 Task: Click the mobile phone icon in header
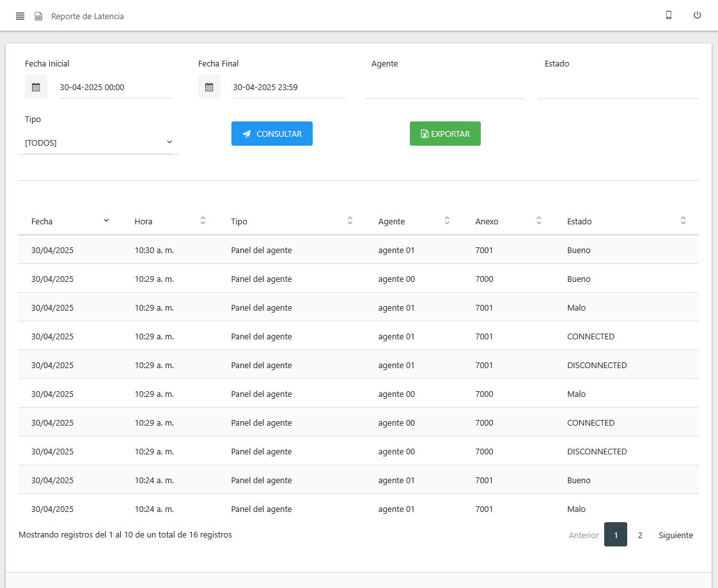click(669, 15)
